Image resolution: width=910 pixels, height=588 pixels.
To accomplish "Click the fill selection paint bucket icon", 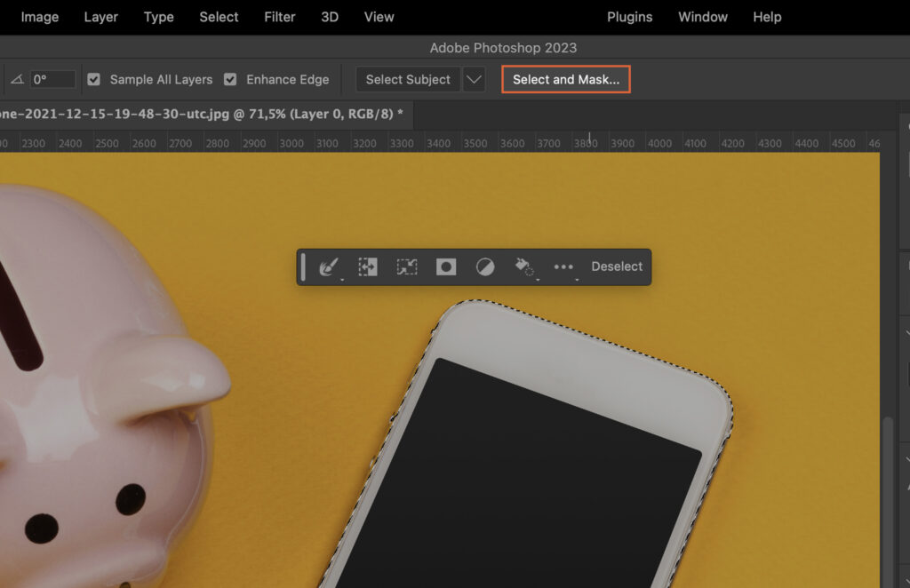I will [x=522, y=266].
